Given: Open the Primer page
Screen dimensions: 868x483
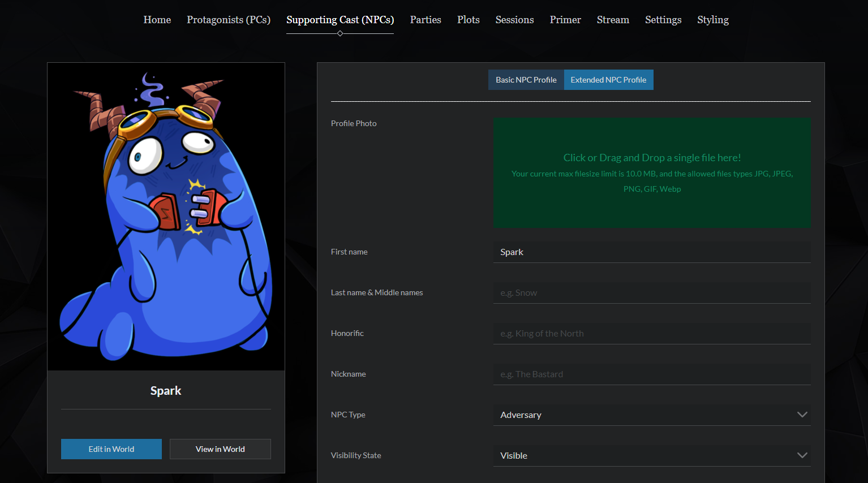Looking at the screenshot, I should click(x=565, y=20).
